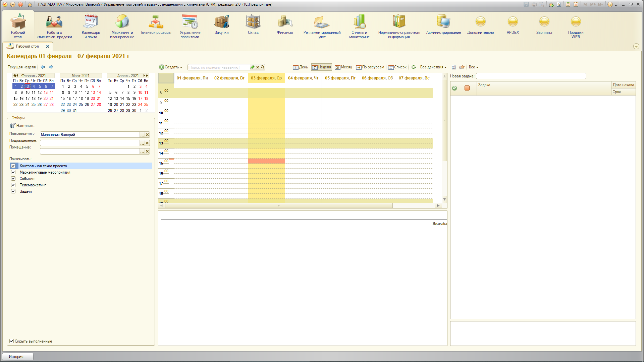Image resolution: width=644 pixels, height=362 pixels.
Task: Open selection for Подразделение field
Action: click(142, 143)
